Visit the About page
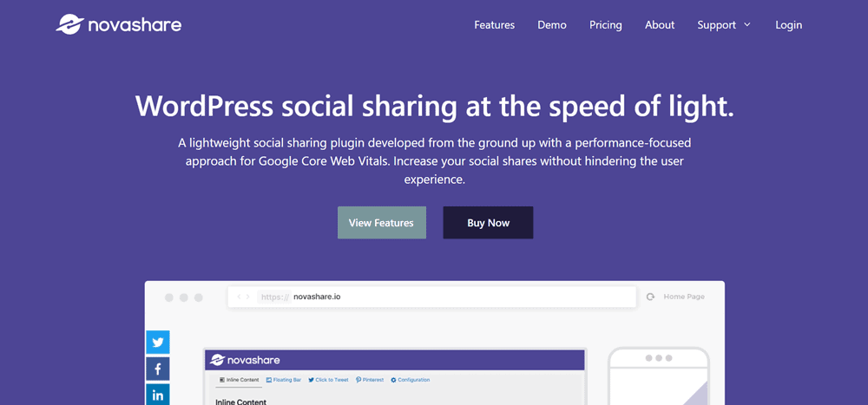Image resolution: width=868 pixels, height=405 pixels. coord(660,25)
